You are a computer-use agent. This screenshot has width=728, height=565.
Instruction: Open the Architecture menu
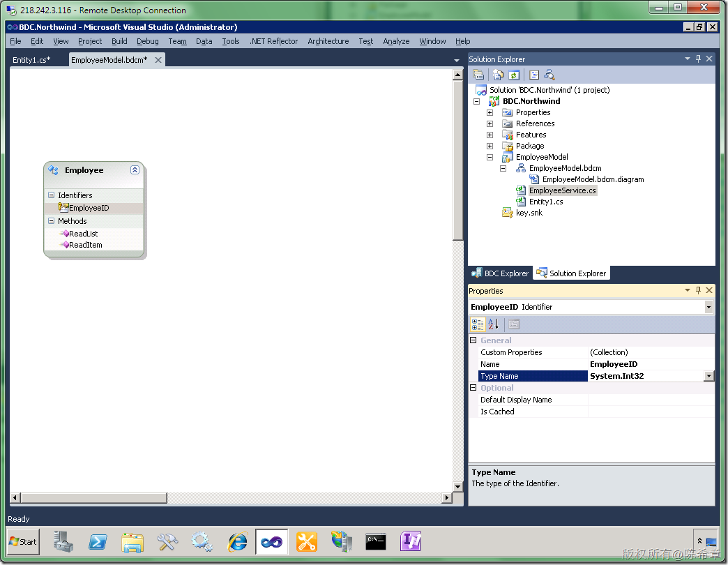328,41
